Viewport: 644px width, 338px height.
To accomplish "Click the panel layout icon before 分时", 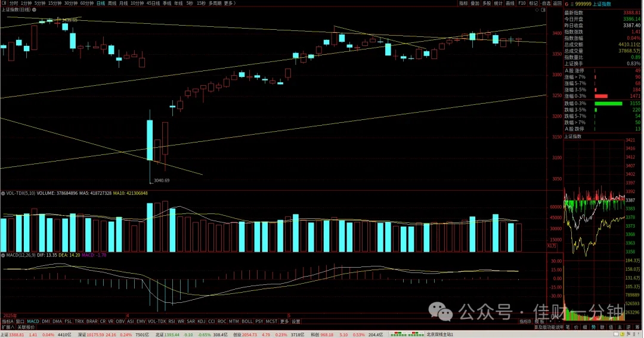I will 4,3.
